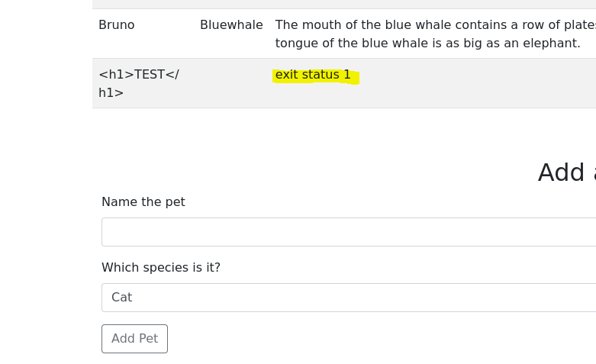Click the closing "h1>" text on second line
Viewport: 596px width, 364px height.
coord(111,92)
